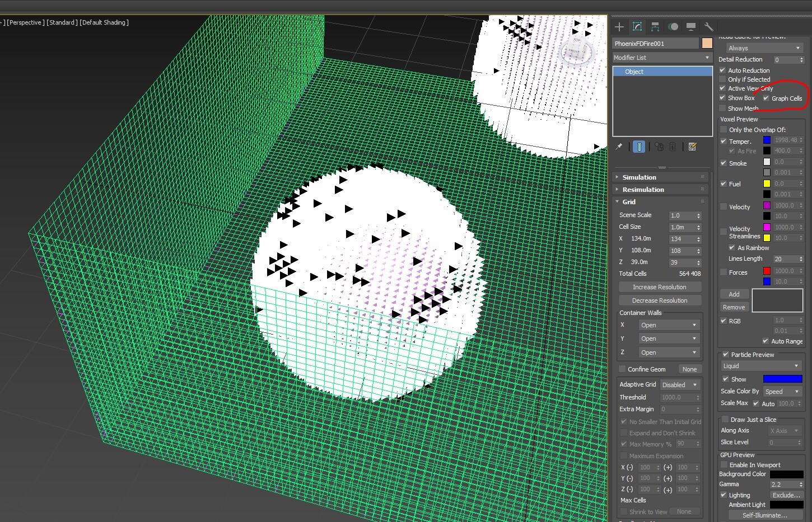Click Remove Modifier trash icon

[673, 147]
